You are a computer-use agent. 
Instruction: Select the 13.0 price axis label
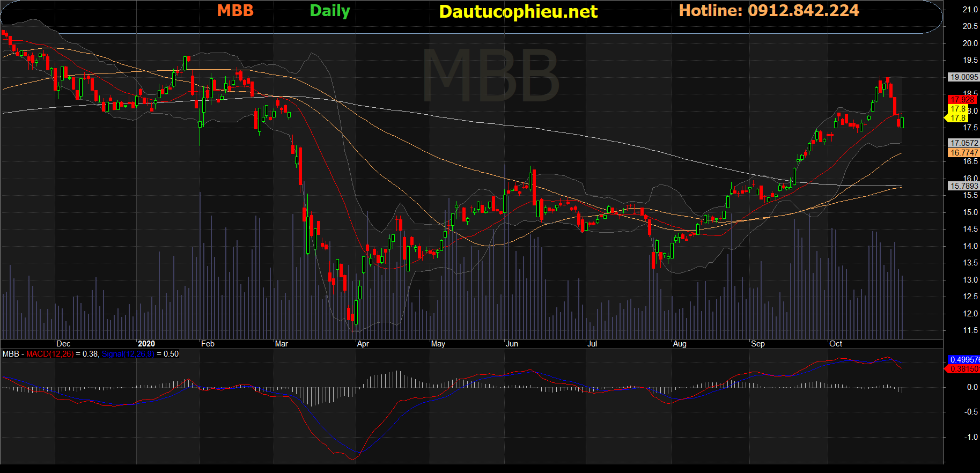[970, 280]
